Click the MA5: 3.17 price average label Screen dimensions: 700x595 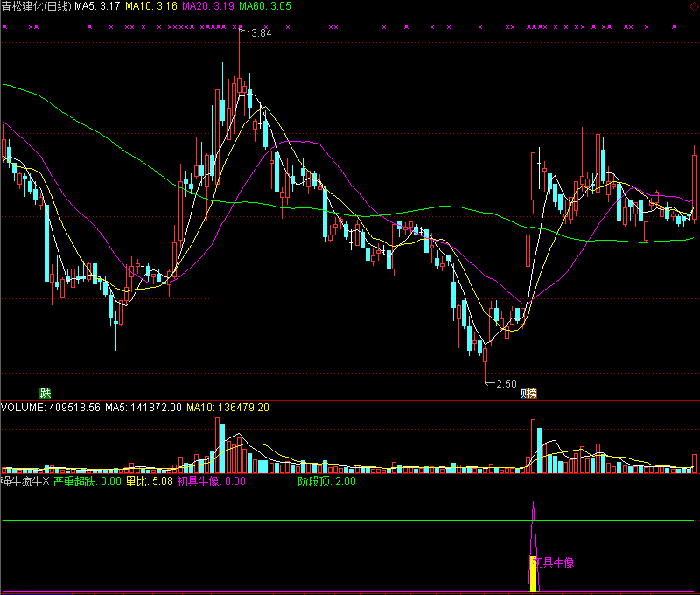[x=97, y=6]
